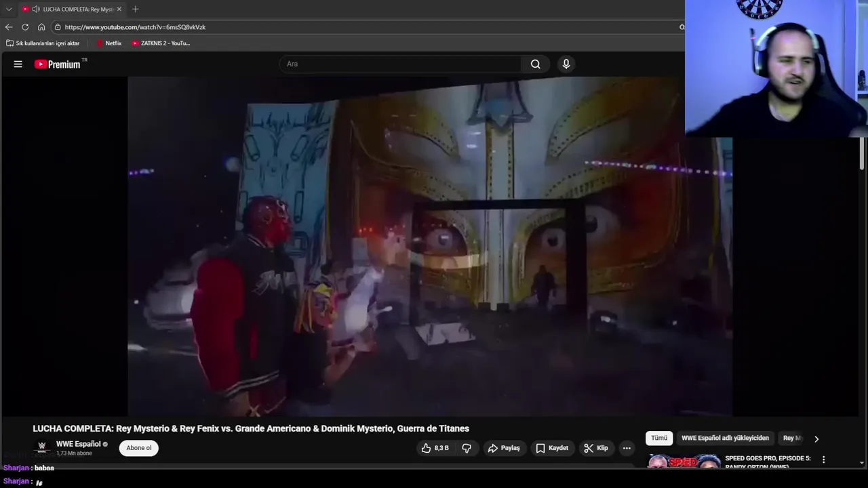Click the address bar URL
The height and width of the screenshot is (488, 868).
(x=135, y=27)
